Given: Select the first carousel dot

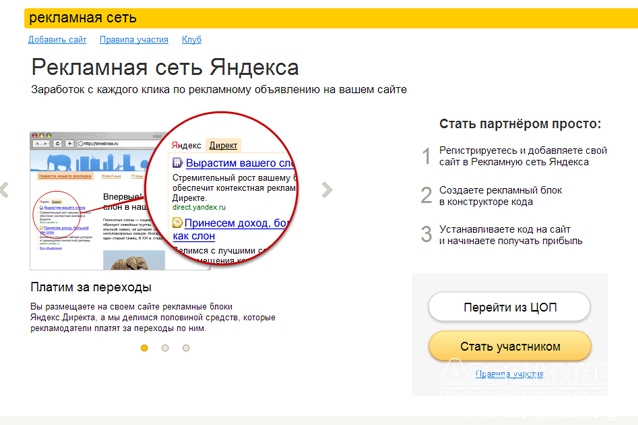Looking at the screenshot, I should (144, 348).
